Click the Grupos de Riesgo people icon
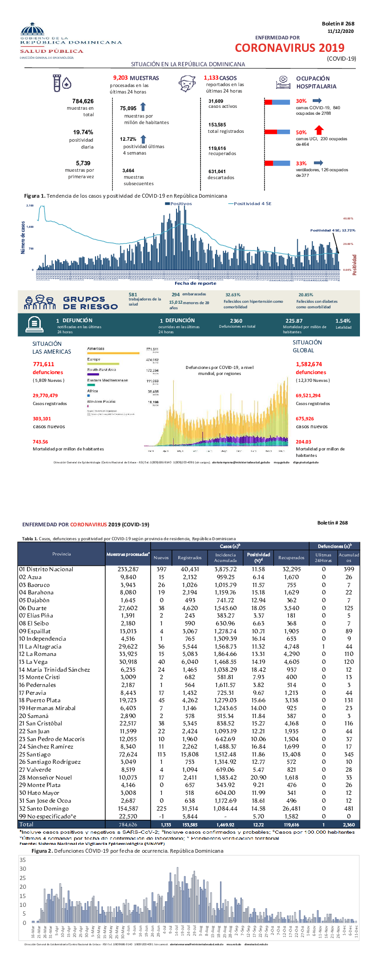Screen dimensions: 378x980 [x=40, y=302]
